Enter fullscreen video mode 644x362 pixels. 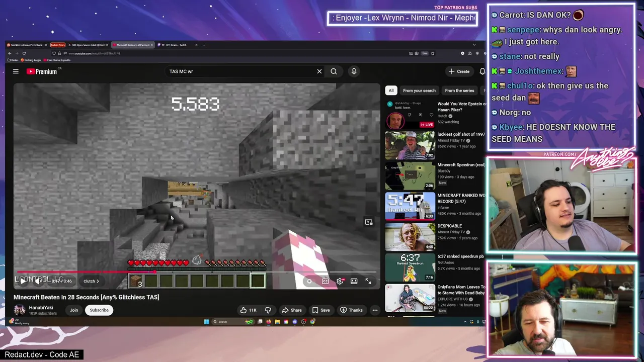[368, 281]
